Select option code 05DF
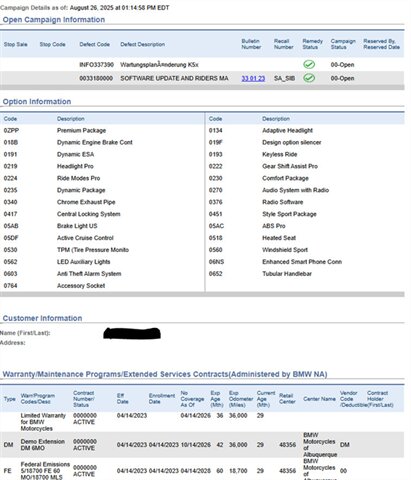The width and height of the screenshot is (411, 480). (x=11, y=238)
